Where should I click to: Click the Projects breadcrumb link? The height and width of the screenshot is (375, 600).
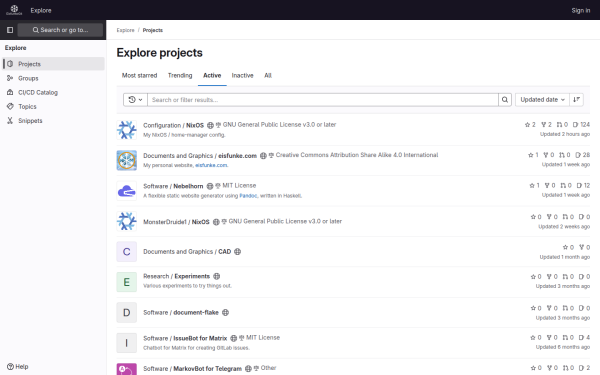coord(153,30)
